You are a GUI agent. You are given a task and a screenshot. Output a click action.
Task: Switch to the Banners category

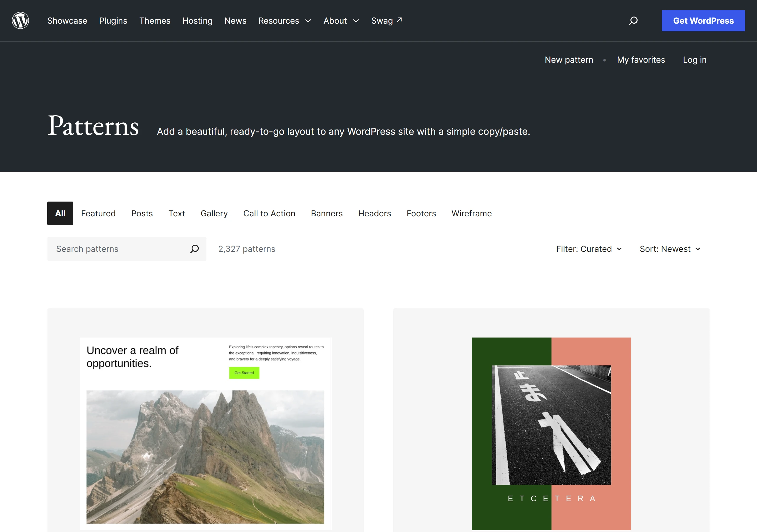click(x=327, y=213)
